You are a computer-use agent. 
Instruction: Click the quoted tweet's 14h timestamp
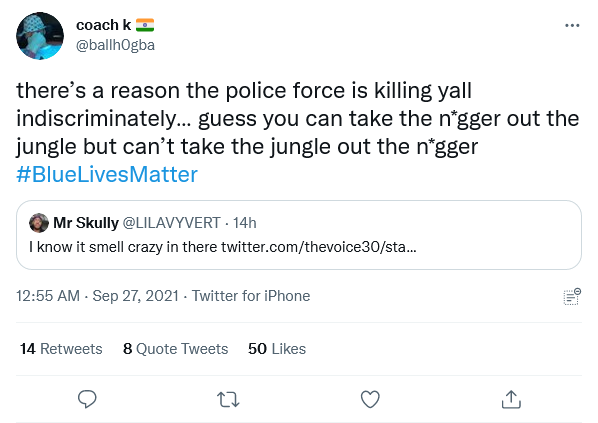[244, 223]
